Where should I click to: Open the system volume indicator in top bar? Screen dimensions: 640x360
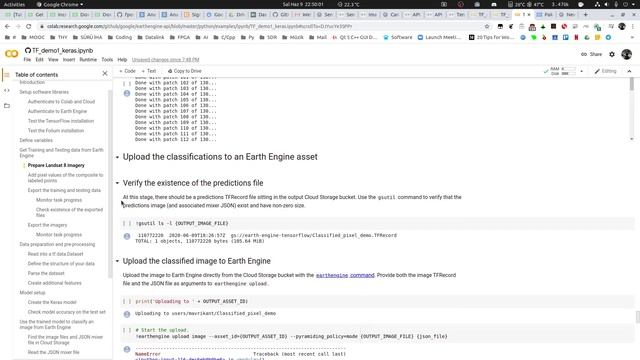(x=606, y=4)
